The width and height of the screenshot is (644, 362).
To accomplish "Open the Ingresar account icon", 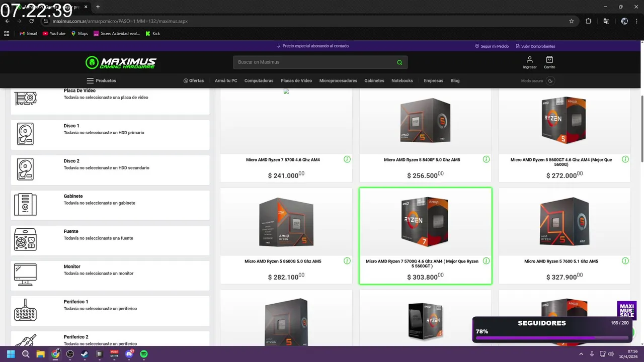I will 529,62.
